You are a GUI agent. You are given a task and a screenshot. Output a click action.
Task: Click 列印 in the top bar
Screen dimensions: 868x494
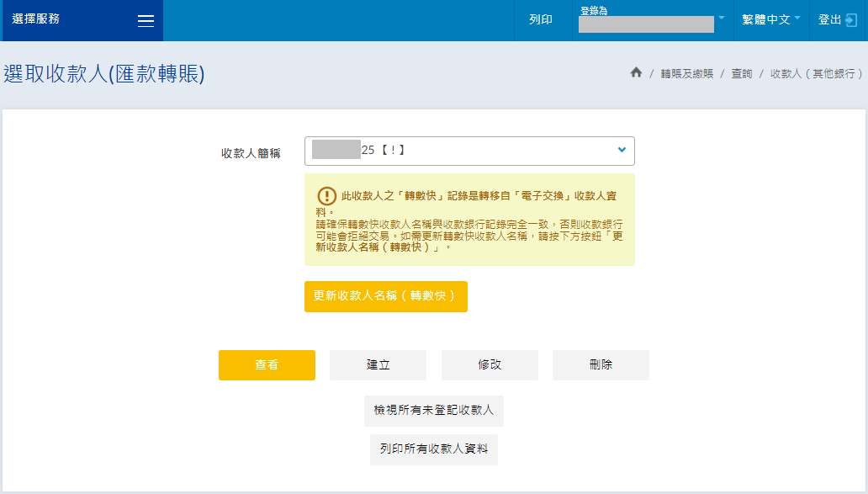(x=541, y=20)
